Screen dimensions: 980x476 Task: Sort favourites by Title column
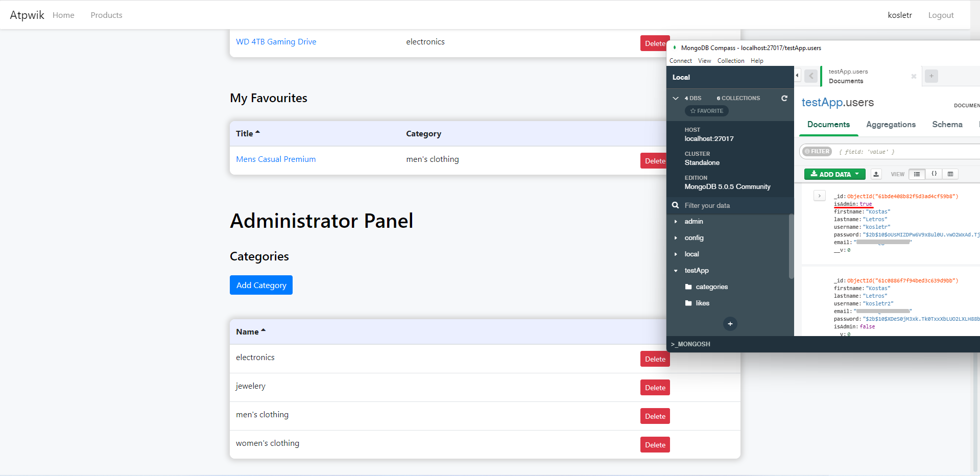tap(248, 133)
